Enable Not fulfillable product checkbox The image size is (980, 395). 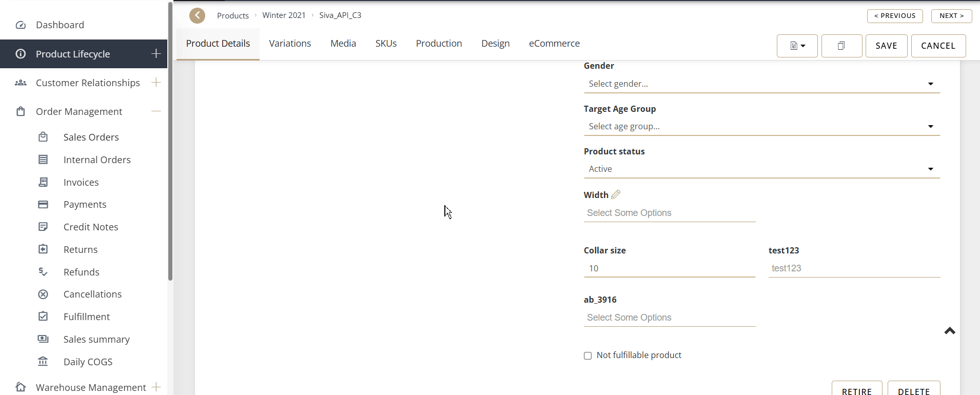click(x=588, y=355)
